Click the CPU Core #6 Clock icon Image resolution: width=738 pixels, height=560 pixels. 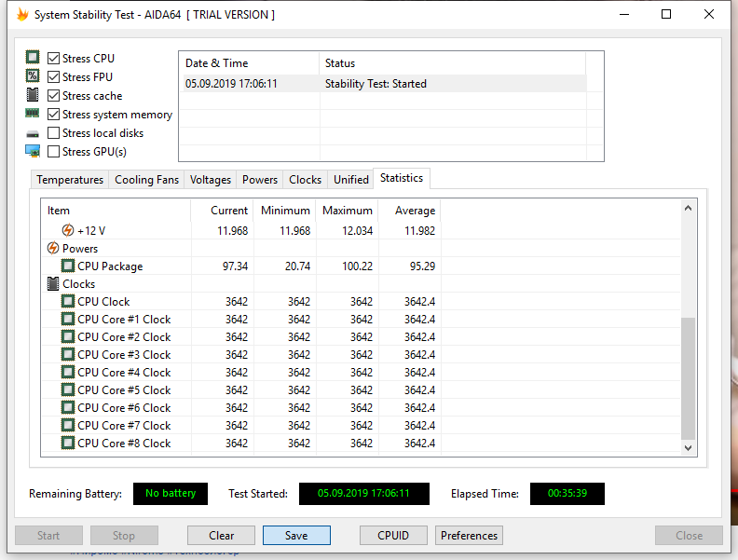[x=68, y=407]
